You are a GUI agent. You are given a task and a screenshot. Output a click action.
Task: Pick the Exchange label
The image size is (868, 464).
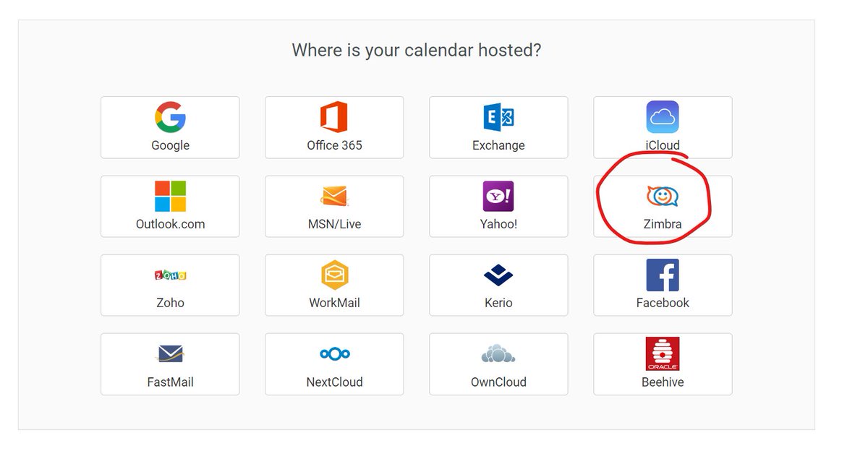coord(498,145)
